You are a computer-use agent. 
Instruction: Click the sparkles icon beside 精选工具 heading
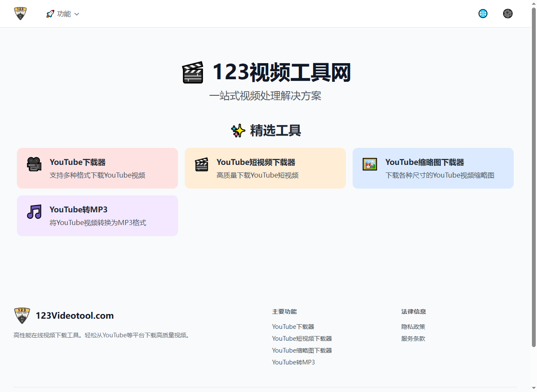point(238,131)
